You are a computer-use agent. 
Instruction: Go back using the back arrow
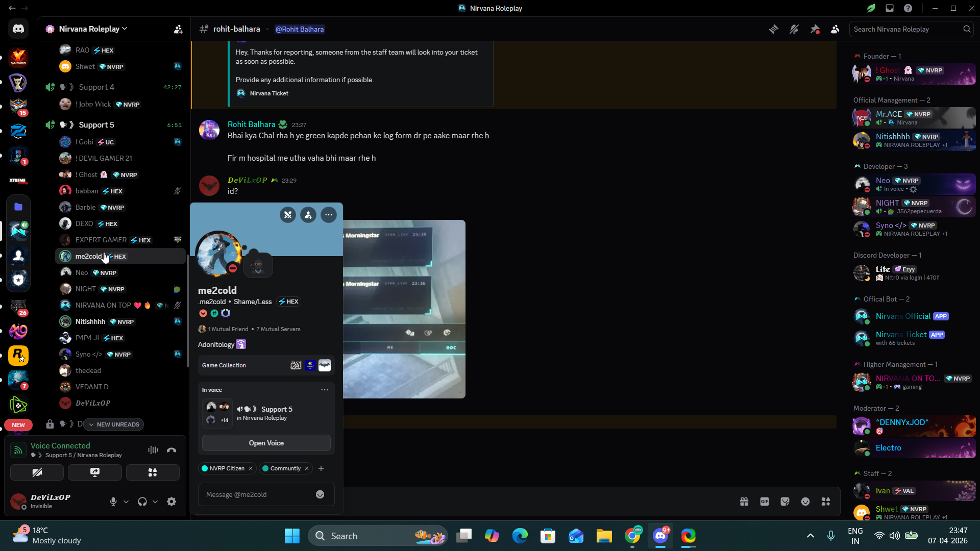(12, 8)
